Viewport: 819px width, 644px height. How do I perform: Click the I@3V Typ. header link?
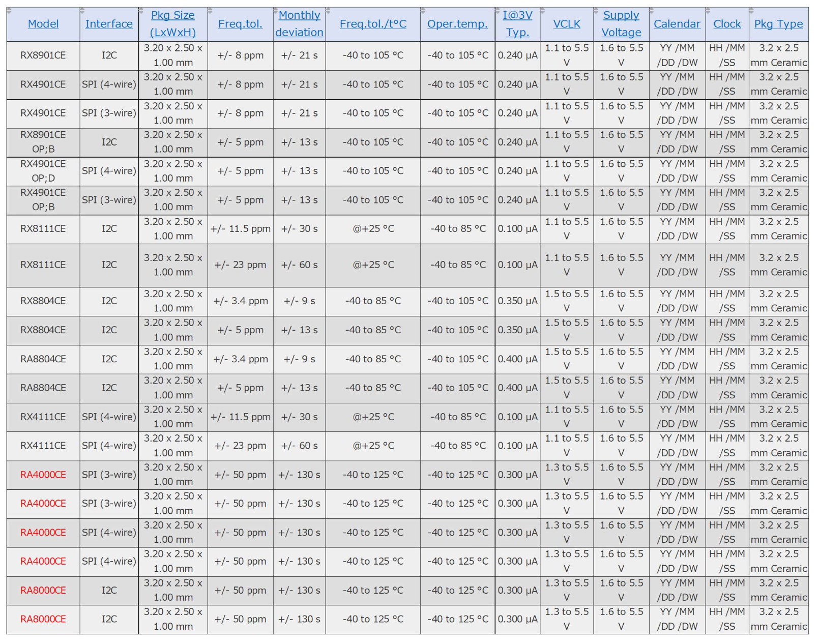pyautogui.click(x=517, y=24)
